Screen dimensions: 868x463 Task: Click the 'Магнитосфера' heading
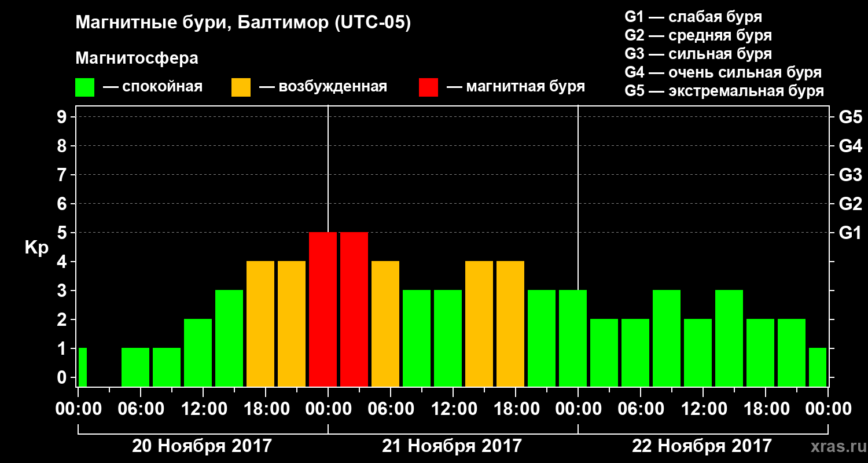pos(137,58)
